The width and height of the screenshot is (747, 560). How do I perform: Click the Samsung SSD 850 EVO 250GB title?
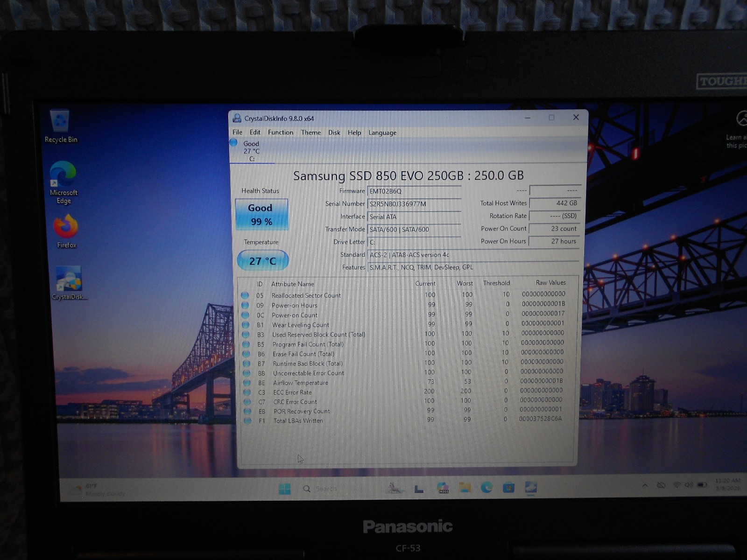coord(409,175)
